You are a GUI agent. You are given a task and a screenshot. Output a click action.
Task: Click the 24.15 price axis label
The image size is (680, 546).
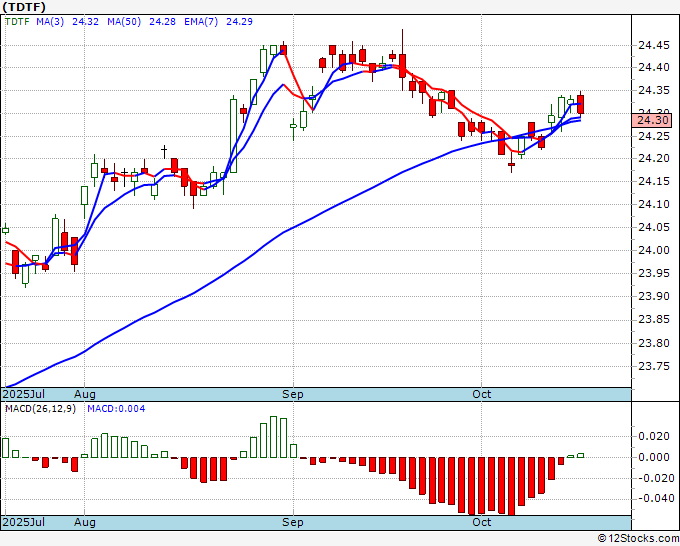[x=654, y=181]
